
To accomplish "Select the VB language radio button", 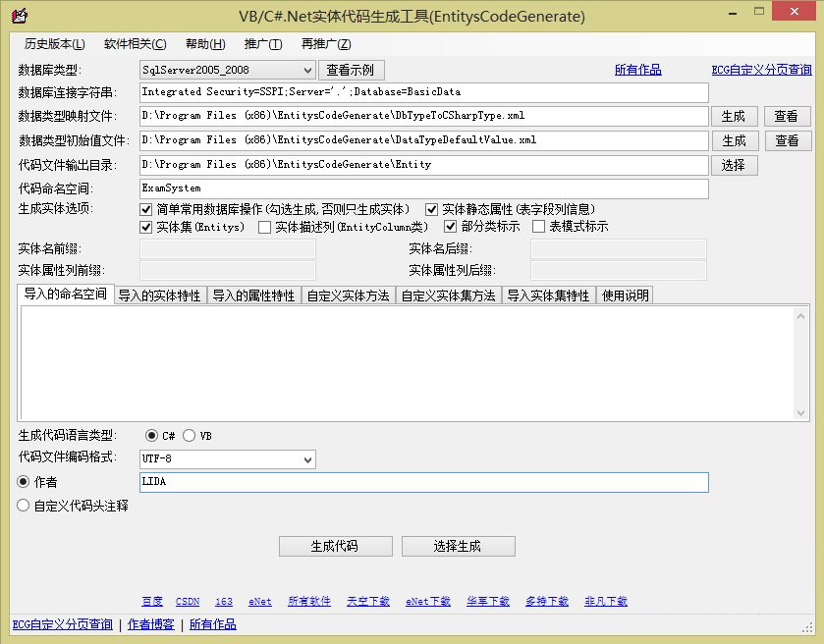I will 190,435.
